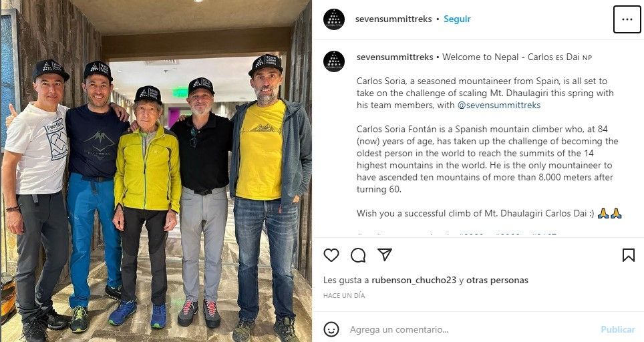644x342 pixels.
Task: Open sevensummittreks username in header
Action: point(393,19)
